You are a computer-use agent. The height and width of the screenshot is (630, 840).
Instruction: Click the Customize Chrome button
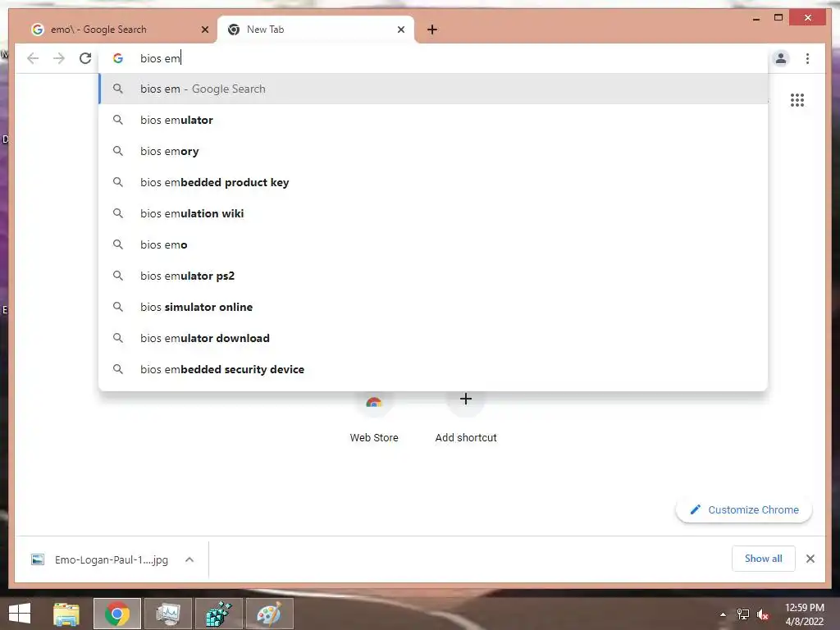click(x=744, y=510)
